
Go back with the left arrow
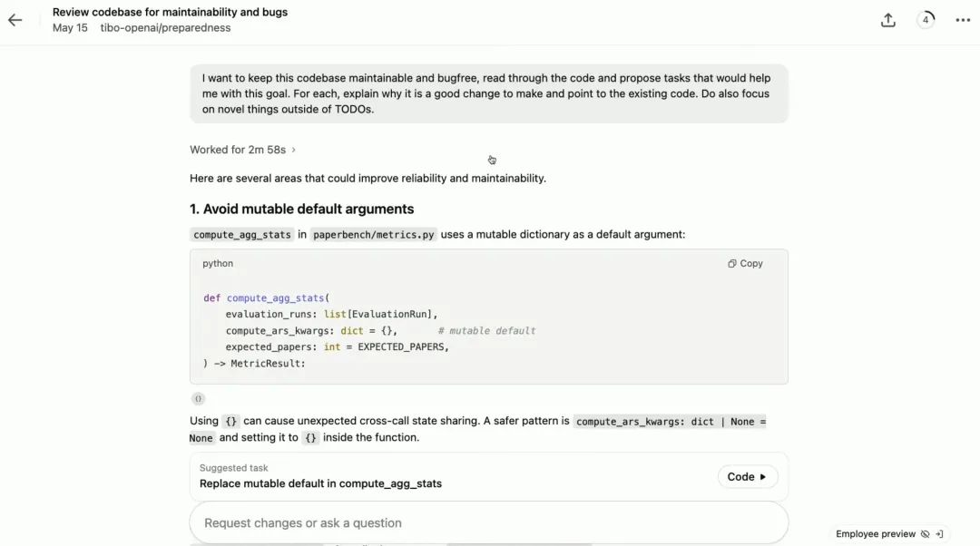(15, 20)
